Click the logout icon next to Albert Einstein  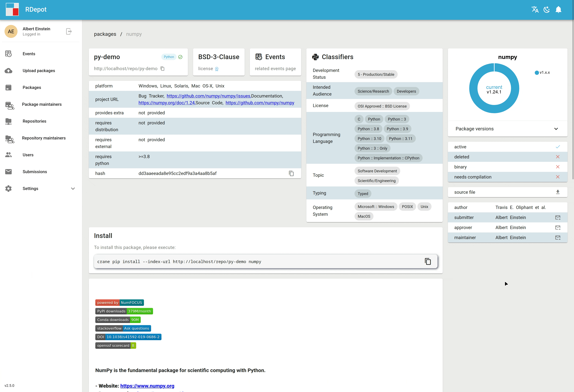(69, 31)
